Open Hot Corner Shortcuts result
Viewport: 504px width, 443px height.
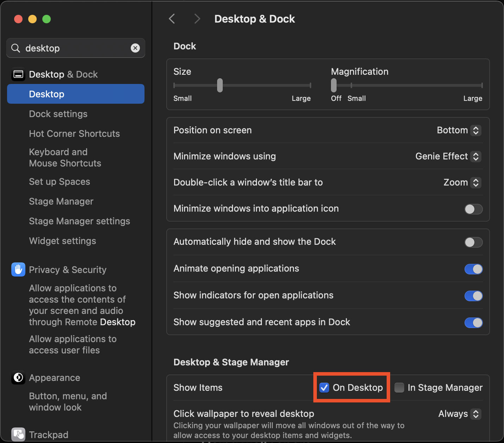click(74, 134)
